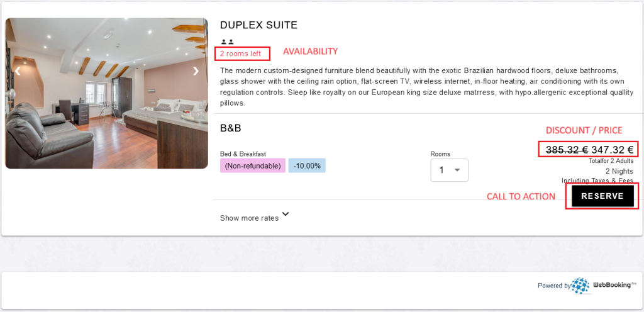
Task: Click the '2 rooms left' availability text
Action: (x=240, y=53)
